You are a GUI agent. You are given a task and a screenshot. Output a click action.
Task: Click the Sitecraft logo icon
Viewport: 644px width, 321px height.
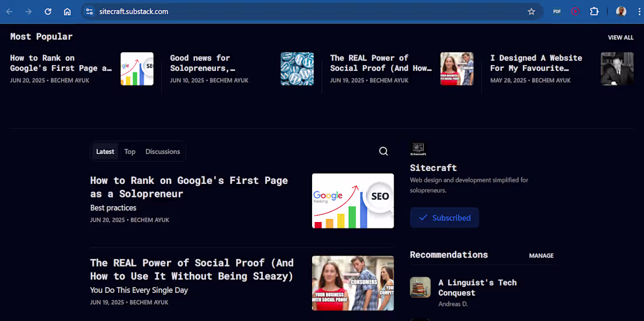tap(418, 149)
